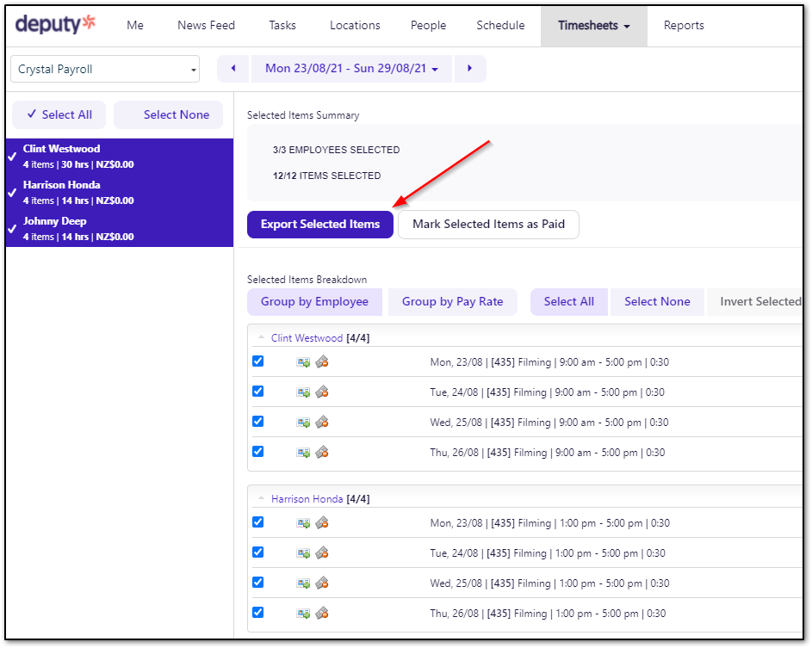Collapse the Clint Westwood group

(261, 337)
